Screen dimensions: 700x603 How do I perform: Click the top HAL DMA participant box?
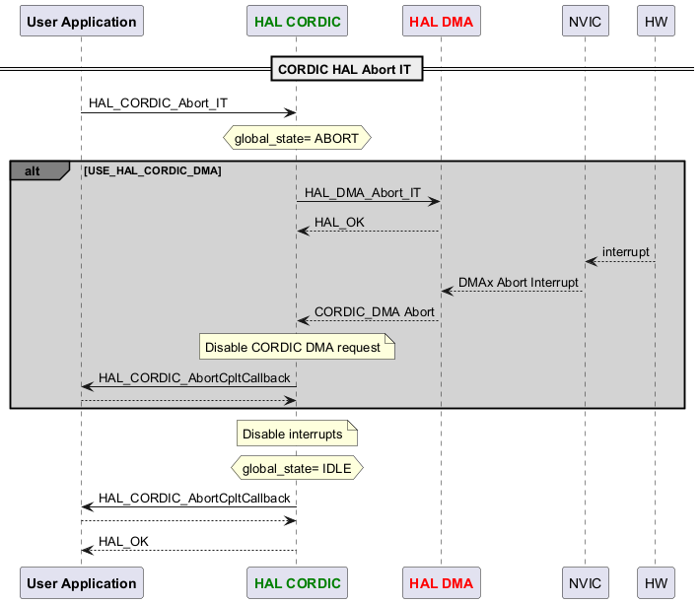442,21
